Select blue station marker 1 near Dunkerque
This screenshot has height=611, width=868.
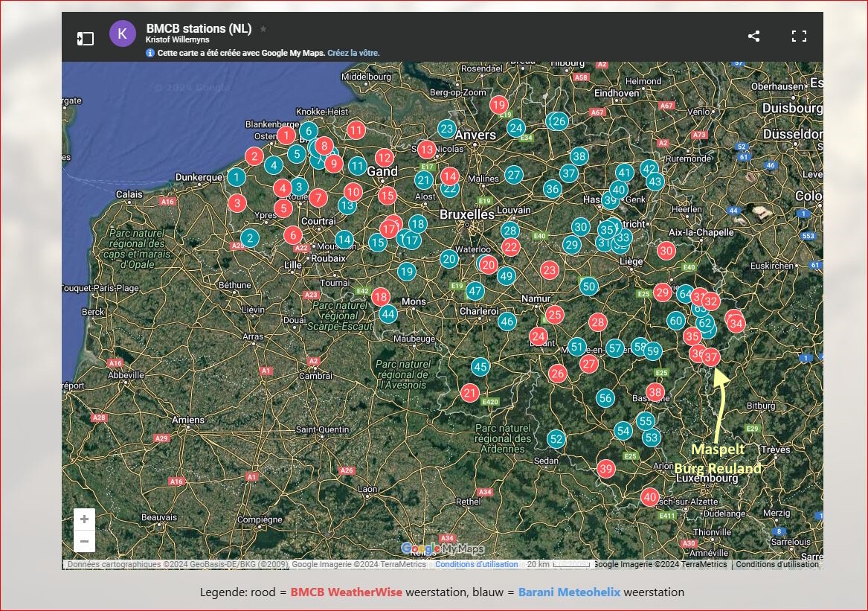[237, 177]
